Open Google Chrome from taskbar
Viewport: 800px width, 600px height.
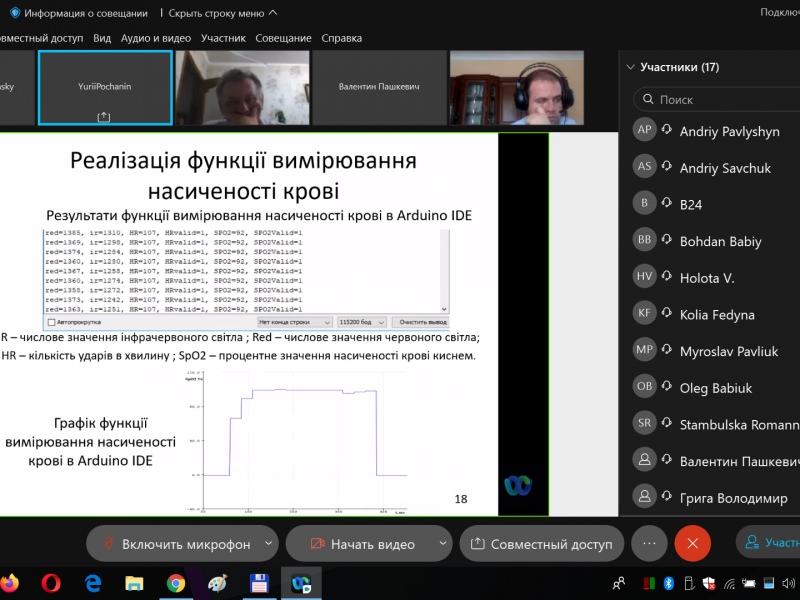pyautogui.click(x=176, y=582)
